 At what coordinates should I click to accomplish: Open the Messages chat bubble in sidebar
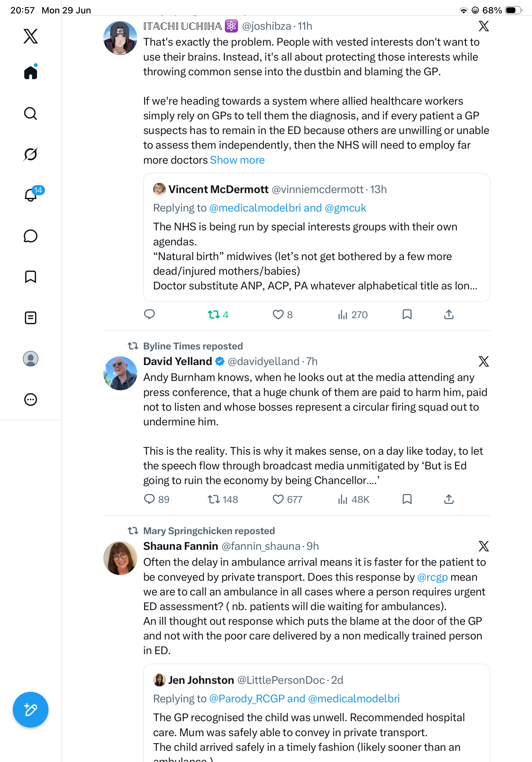31,236
